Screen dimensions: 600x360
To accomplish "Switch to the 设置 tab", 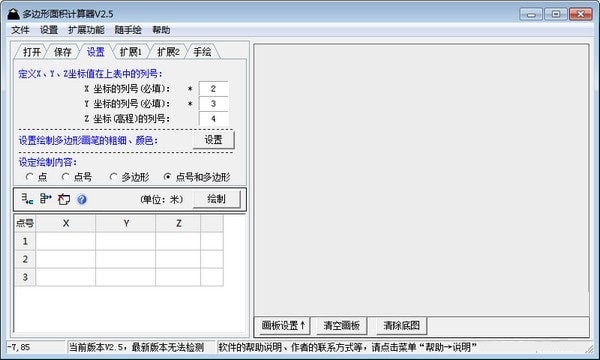I will click(x=96, y=52).
